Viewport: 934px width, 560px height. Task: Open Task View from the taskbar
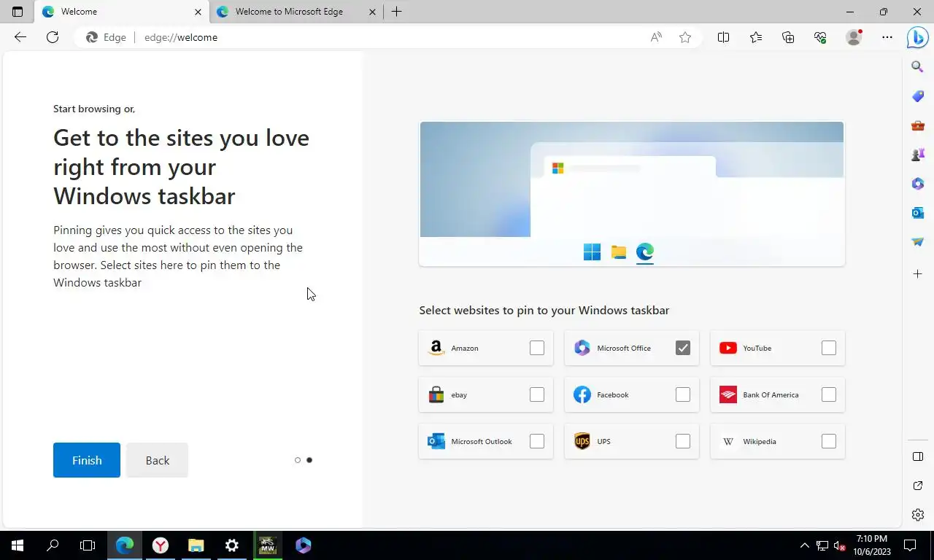[x=88, y=545]
